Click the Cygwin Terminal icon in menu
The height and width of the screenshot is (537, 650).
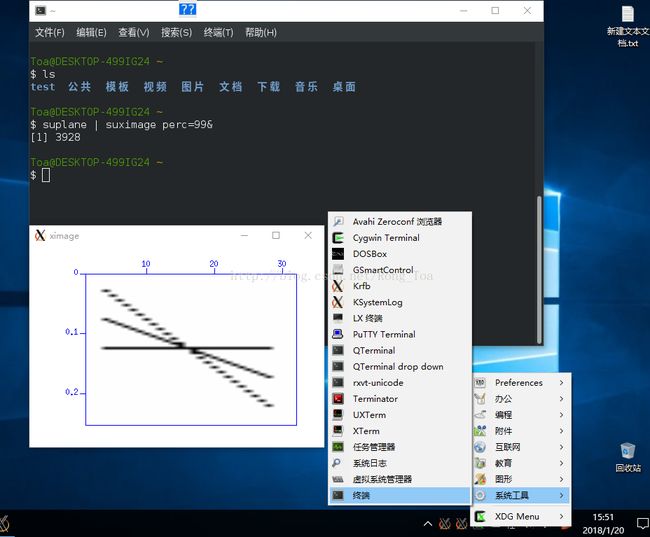click(338, 238)
